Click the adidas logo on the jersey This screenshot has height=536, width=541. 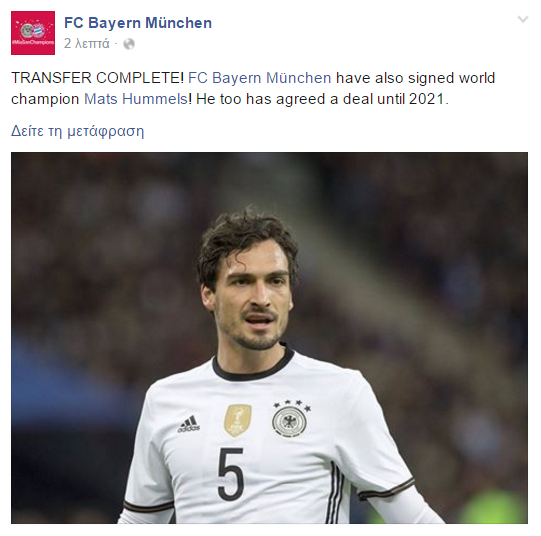point(189,424)
